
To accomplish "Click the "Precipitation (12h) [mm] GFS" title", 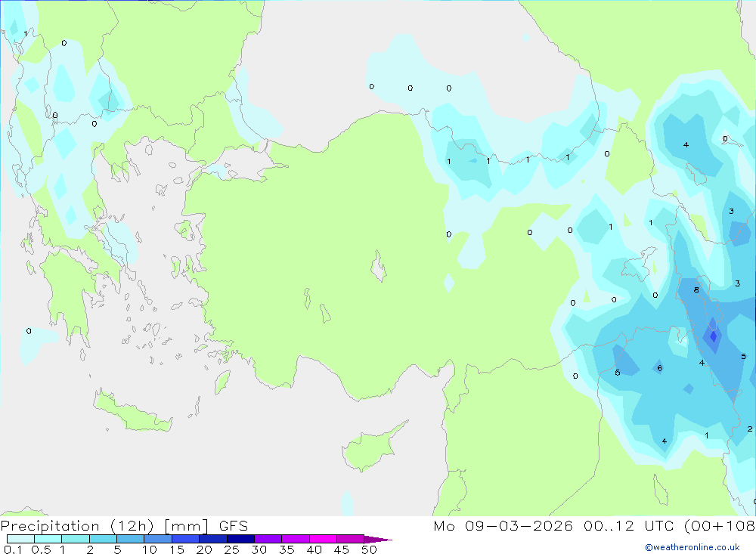I will point(124,525).
